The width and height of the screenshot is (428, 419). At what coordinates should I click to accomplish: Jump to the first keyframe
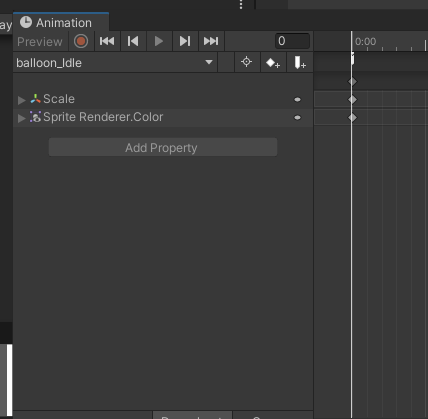[107, 41]
